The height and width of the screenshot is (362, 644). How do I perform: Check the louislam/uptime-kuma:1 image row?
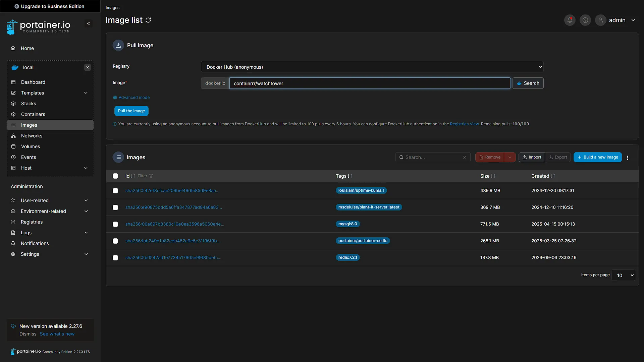(115, 191)
